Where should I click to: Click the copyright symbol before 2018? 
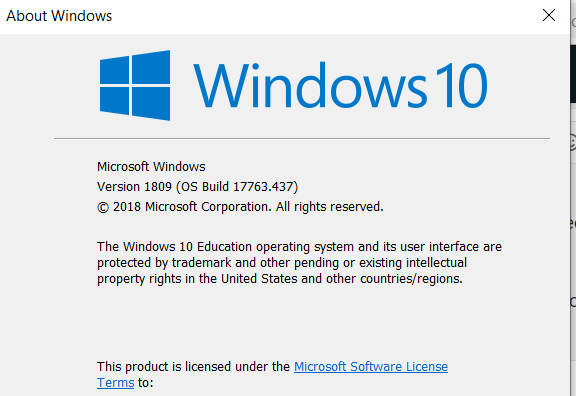pos(103,207)
